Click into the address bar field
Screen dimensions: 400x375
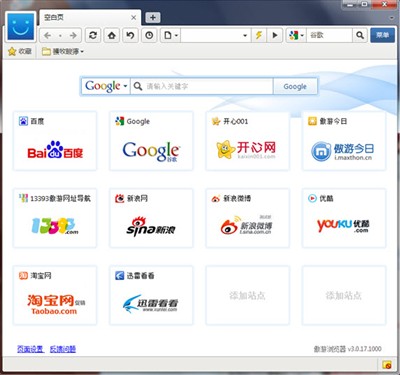[211, 35]
